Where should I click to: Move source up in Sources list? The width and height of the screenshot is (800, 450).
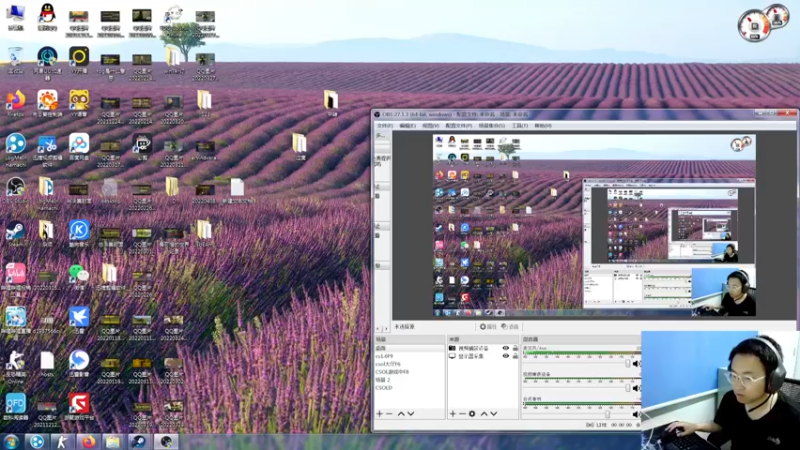484,414
